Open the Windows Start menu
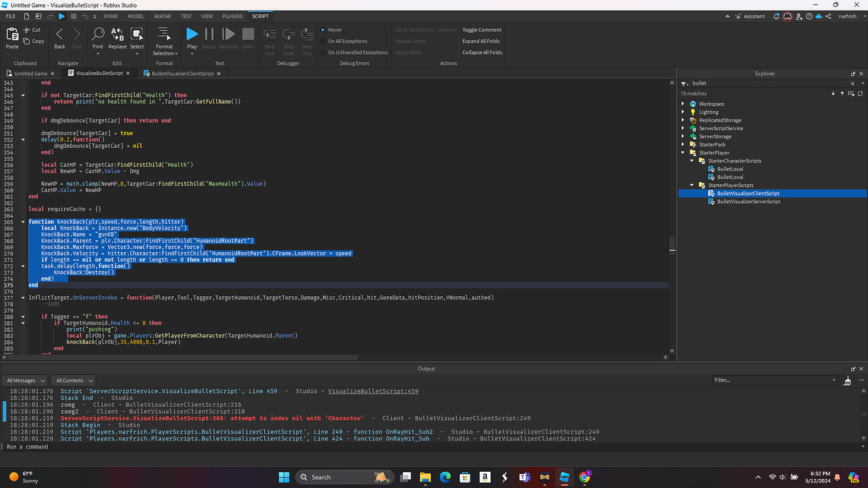 pos(283,477)
